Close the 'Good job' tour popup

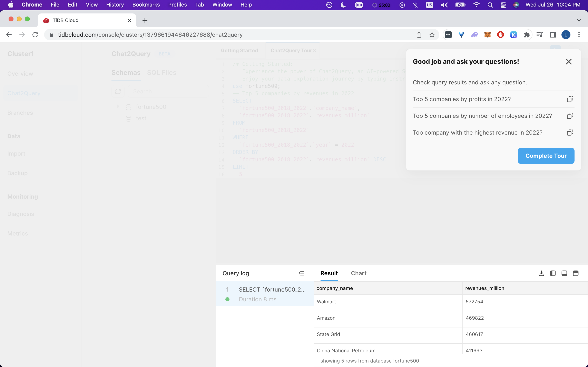(x=569, y=62)
